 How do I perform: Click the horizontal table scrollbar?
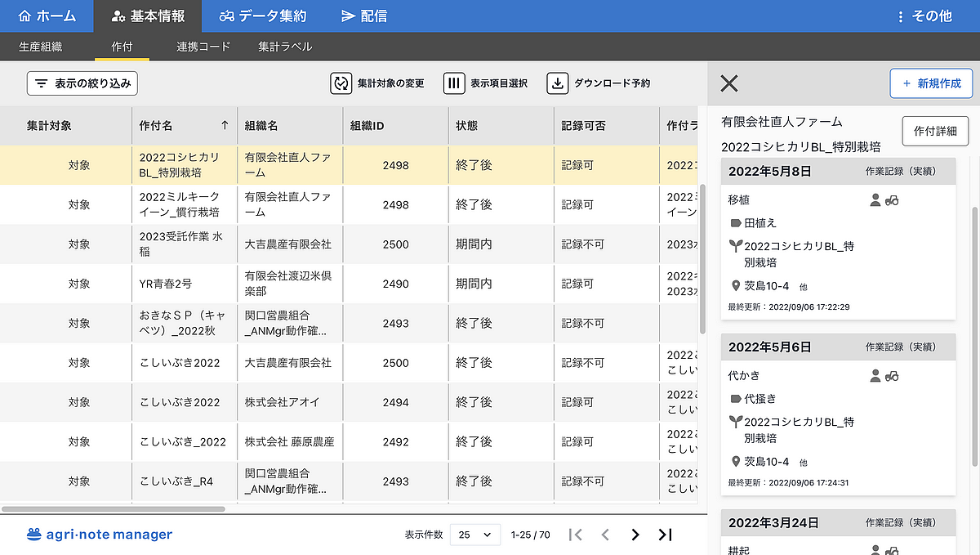(114, 508)
